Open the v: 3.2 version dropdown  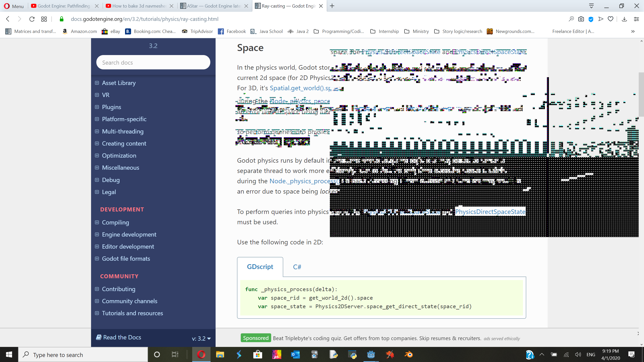click(201, 339)
